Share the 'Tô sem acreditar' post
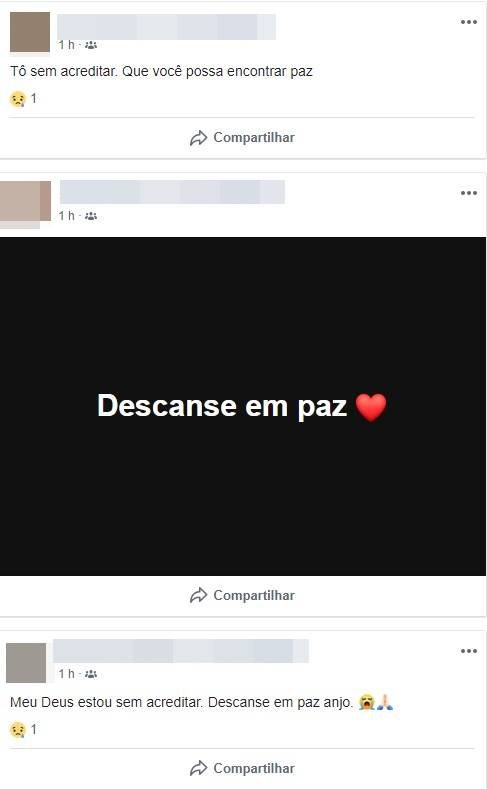487x789 pixels. pyautogui.click(x=242, y=137)
